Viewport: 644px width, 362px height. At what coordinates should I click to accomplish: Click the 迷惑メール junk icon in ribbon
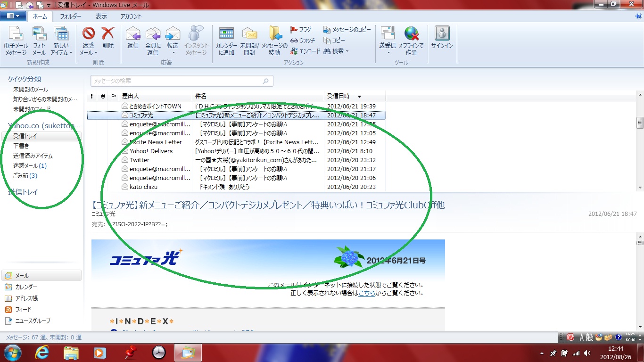pos(88,34)
